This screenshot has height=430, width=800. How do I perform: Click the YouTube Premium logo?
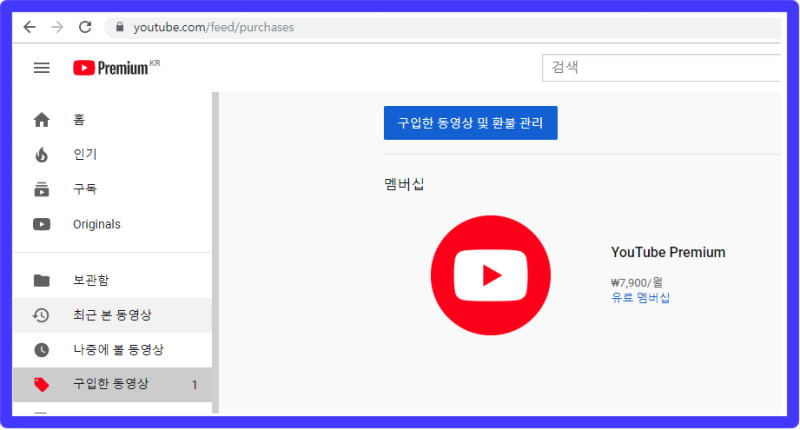click(116, 67)
